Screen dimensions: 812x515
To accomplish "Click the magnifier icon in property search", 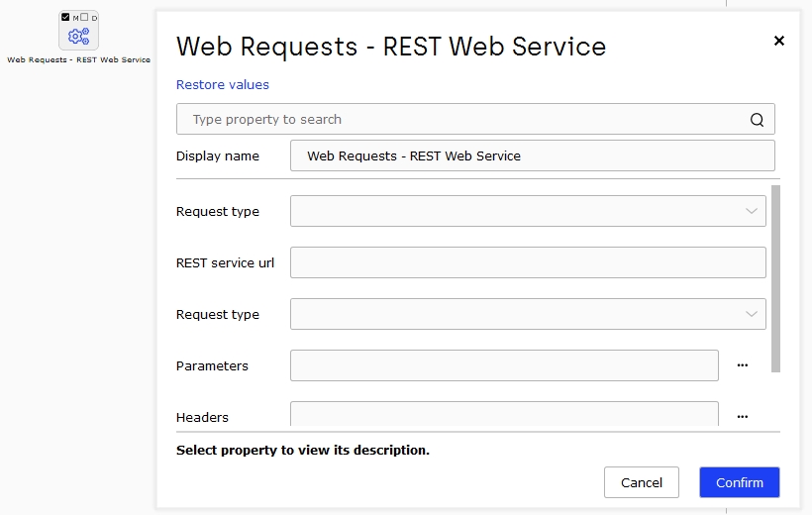I will click(x=757, y=120).
